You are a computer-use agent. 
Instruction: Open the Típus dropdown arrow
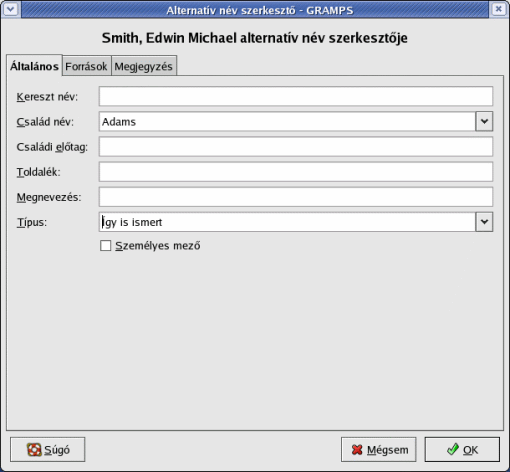[x=484, y=222]
